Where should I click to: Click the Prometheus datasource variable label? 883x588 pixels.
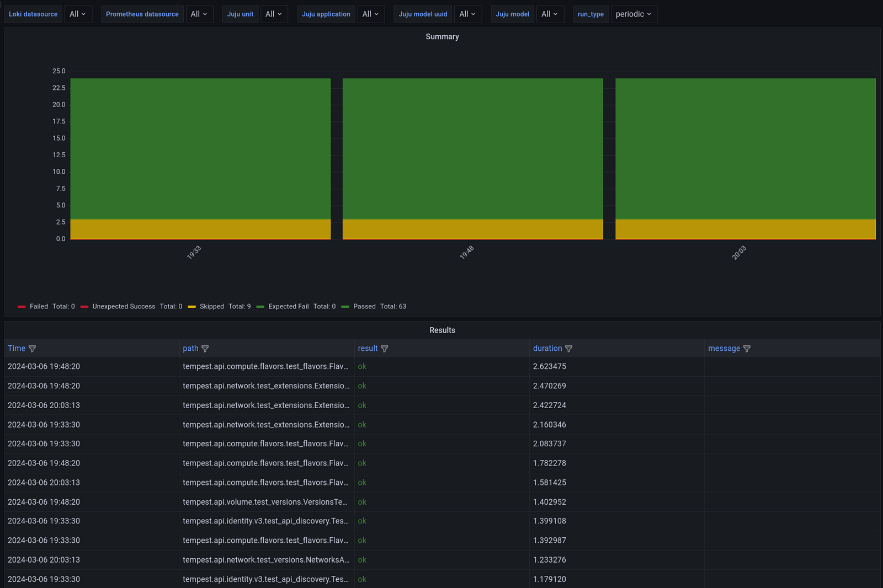pos(142,14)
